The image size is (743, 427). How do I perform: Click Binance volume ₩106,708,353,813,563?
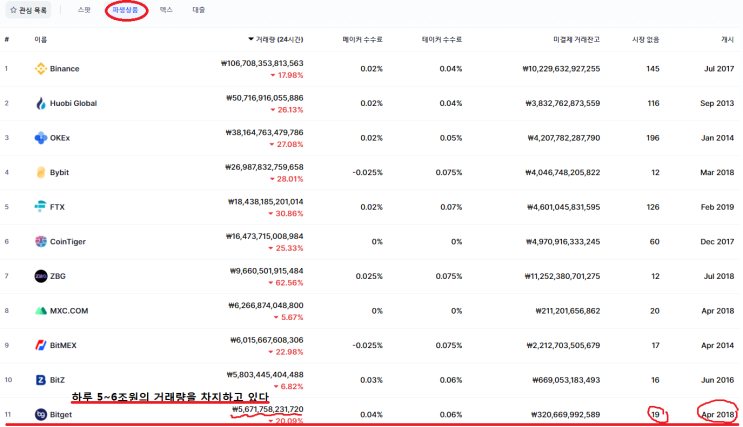click(x=262, y=63)
